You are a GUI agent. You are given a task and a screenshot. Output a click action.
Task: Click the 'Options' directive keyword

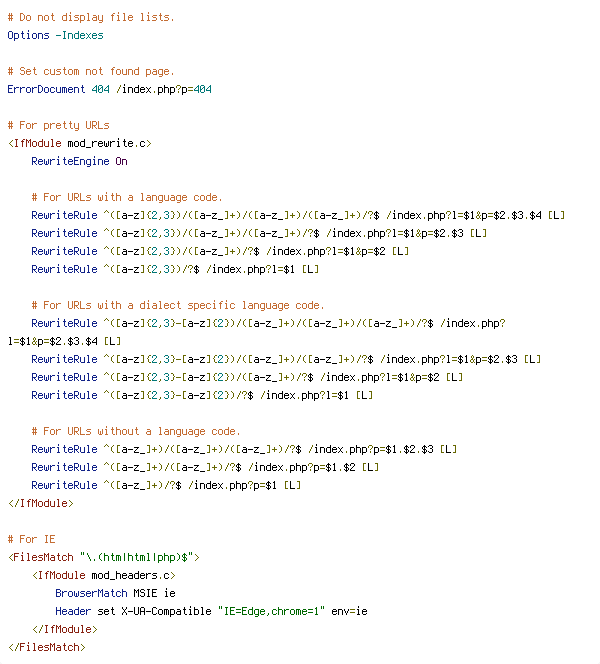click(x=28, y=36)
